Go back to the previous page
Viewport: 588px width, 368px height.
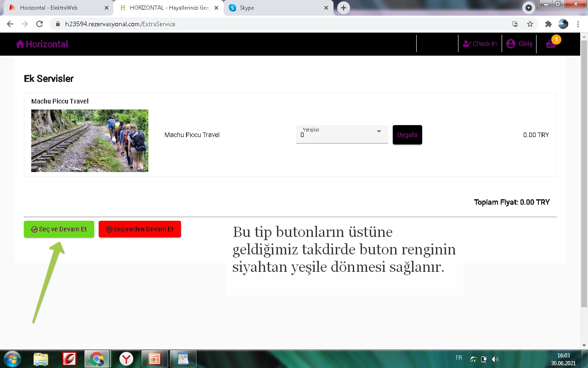(10, 24)
